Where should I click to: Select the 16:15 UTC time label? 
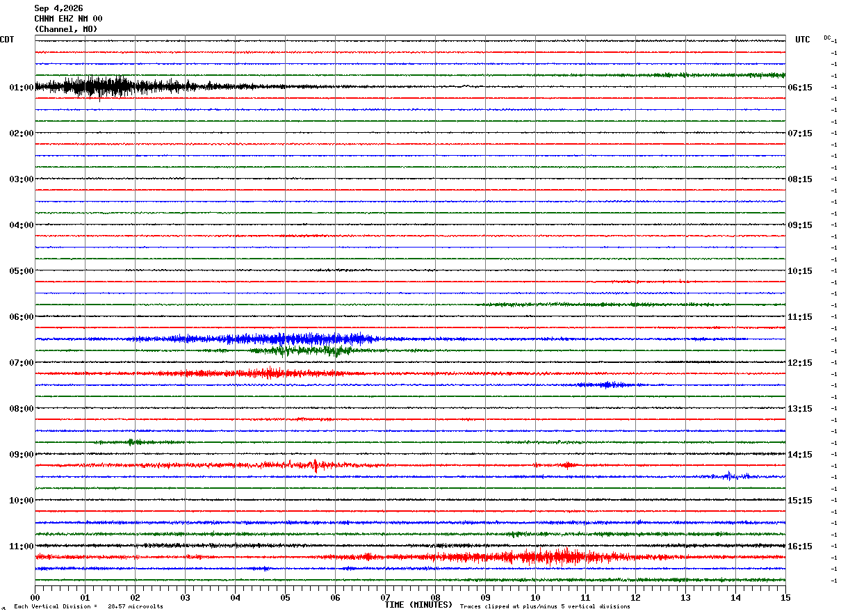point(800,546)
